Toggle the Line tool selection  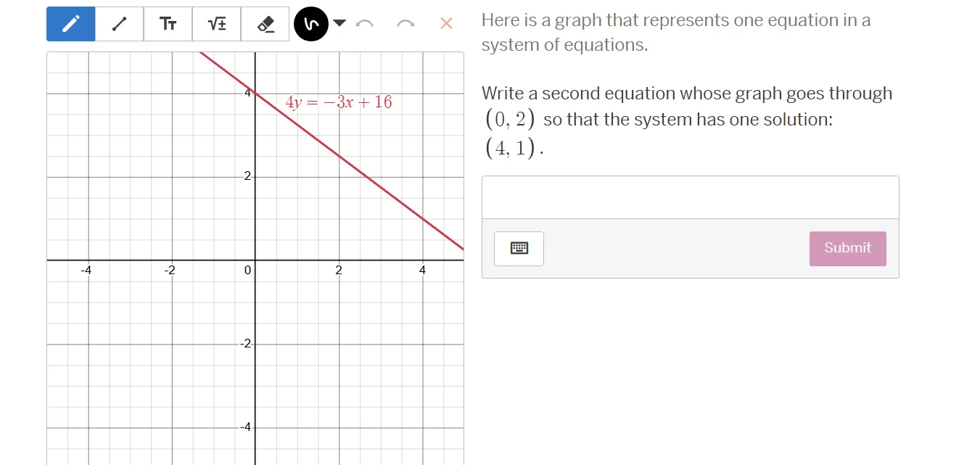coord(119,23)
